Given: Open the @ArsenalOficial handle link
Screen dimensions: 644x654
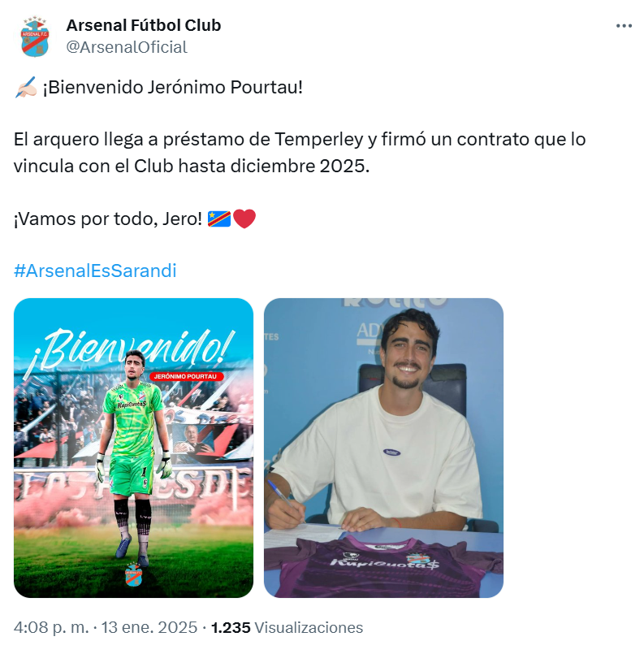Looking at the screenshot, I should click(x=127, y=47).
